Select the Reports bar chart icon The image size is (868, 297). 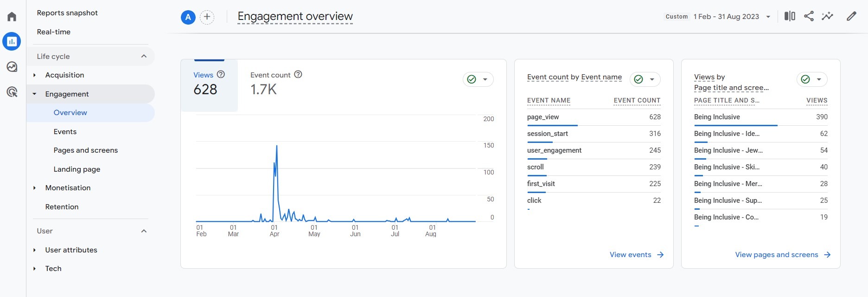pyautogui.click(x=12, y=41)
